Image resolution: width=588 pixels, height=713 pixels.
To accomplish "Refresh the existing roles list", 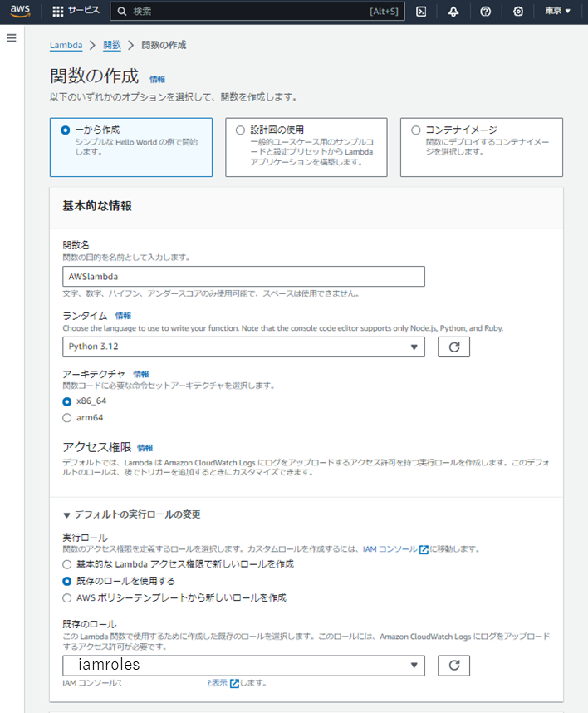I will [453, 666].
